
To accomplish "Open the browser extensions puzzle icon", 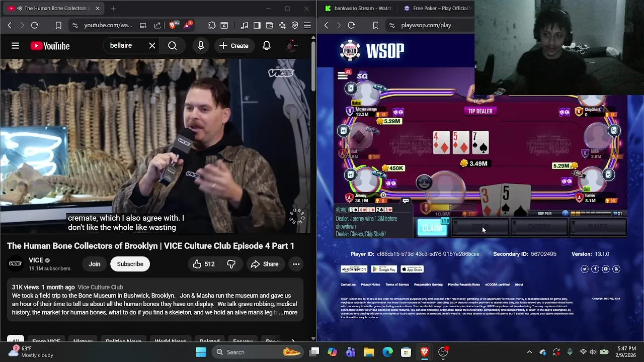I will (x=212, y=25).
